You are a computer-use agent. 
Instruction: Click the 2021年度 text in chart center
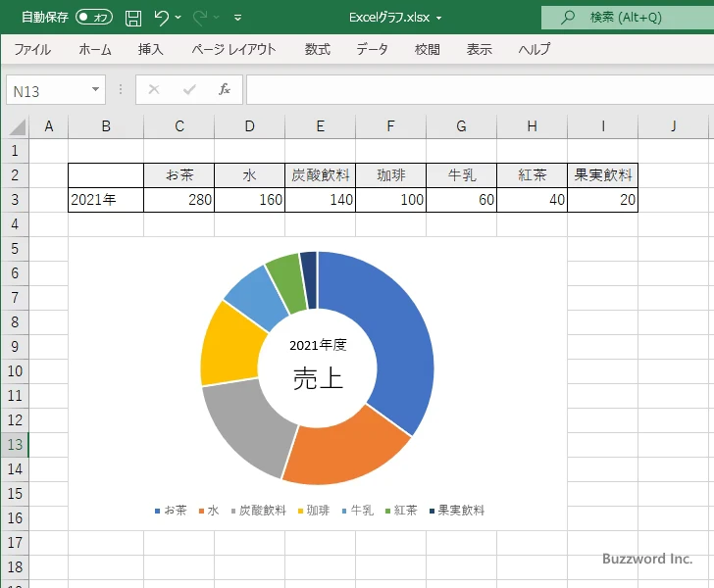tap(318, 345)
